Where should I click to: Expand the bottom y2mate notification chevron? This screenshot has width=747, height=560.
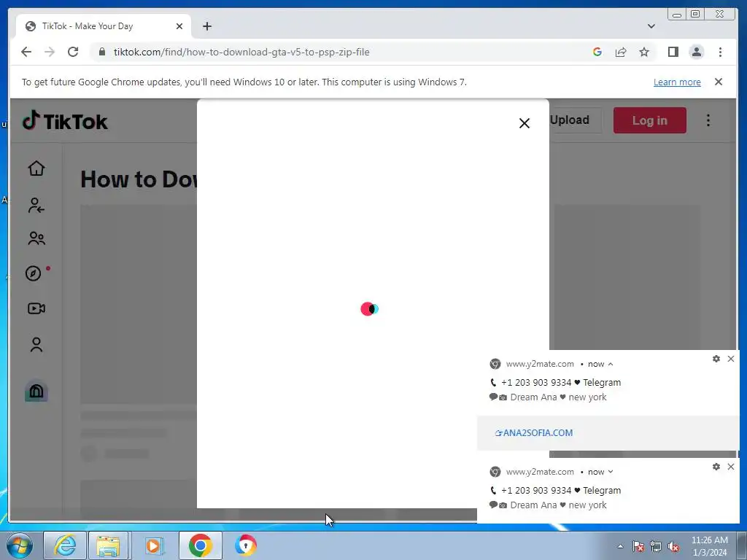click(611, 472)
